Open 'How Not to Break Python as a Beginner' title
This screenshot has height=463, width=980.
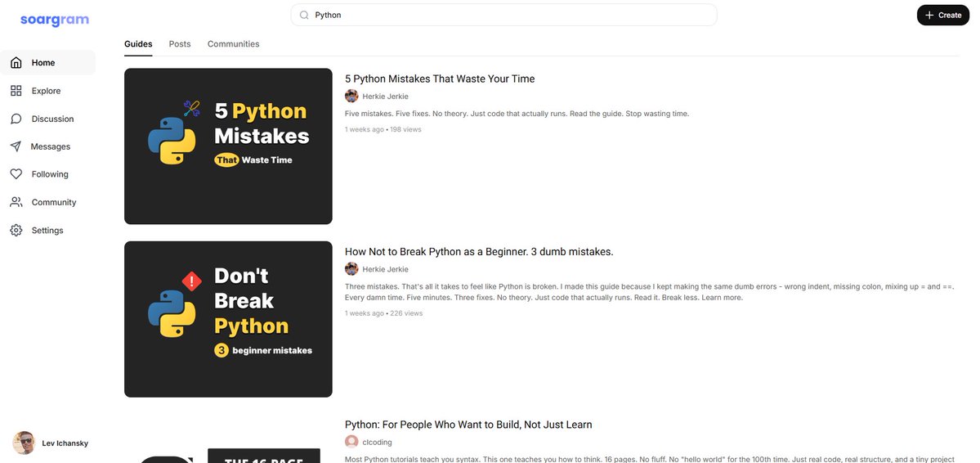pyautogui.click(x=480, y=251)
